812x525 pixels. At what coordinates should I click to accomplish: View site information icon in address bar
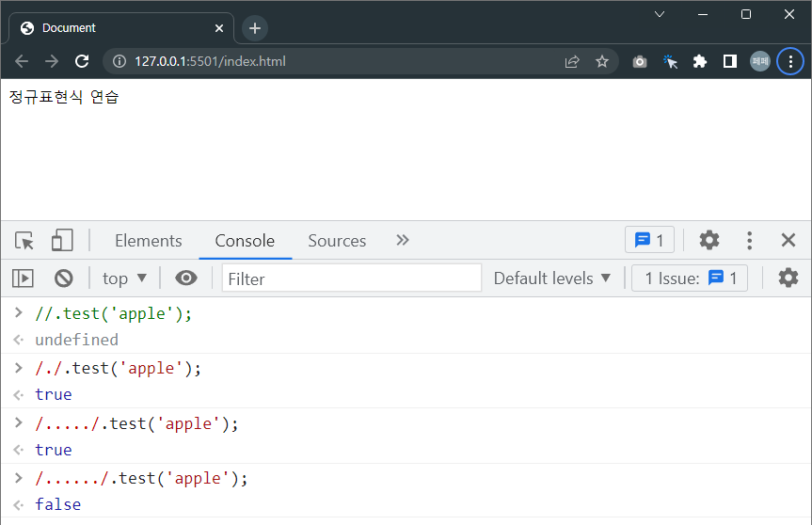119,61
